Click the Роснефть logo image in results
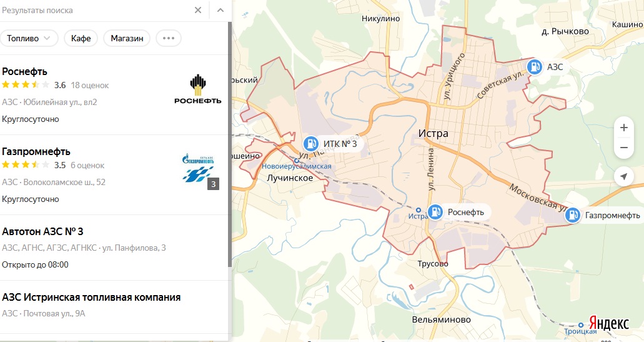Image resolution: width=644 pixels, height=342 pixels. click(x=198, y=89)
